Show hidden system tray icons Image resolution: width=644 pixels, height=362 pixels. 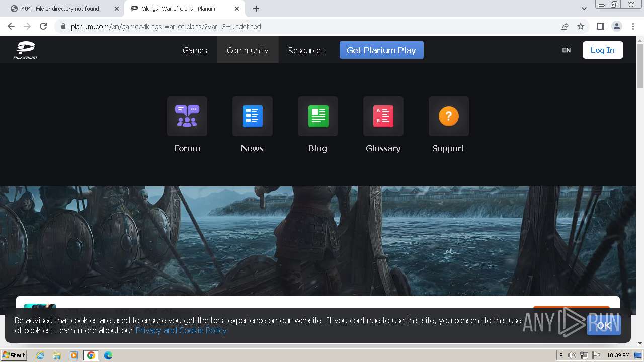pos(561,355)
